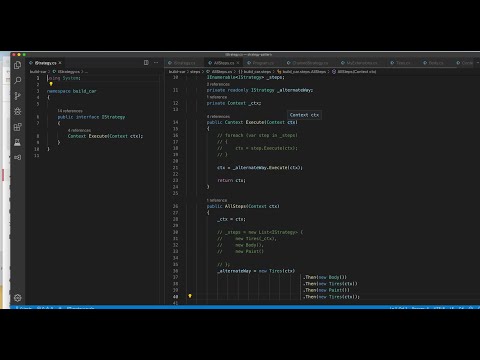Open '2 references' CodeLens above _alternateWay
The image size is (480, 360).
(218, 84)
